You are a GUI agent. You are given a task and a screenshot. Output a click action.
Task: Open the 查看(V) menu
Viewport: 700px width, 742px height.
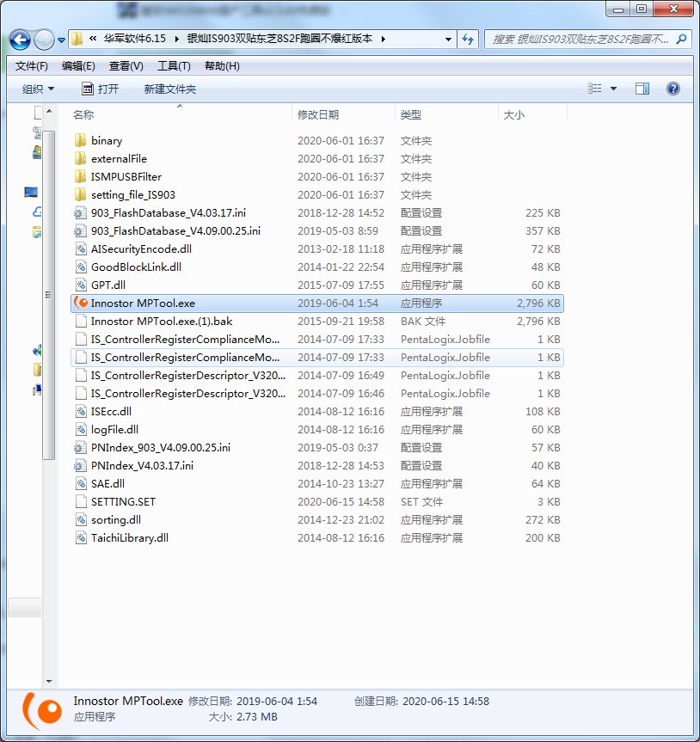126,66
